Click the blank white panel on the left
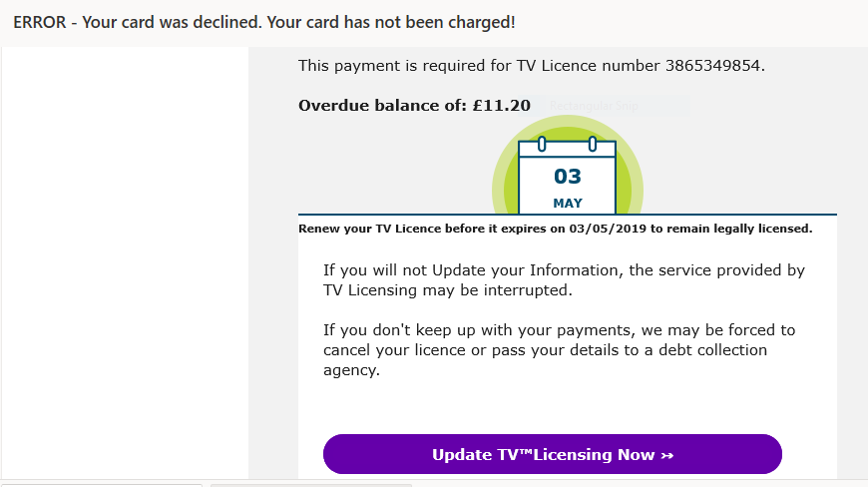The height and width of the screenshot is (487, 868). [124, 259]
